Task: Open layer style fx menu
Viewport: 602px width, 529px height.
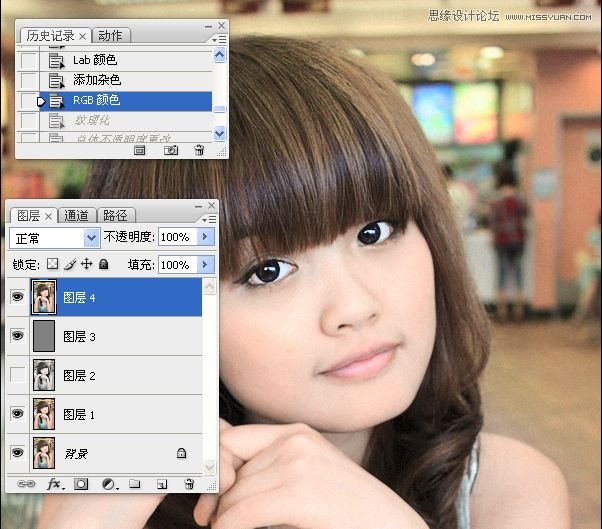Action: (x=55, y=484)
